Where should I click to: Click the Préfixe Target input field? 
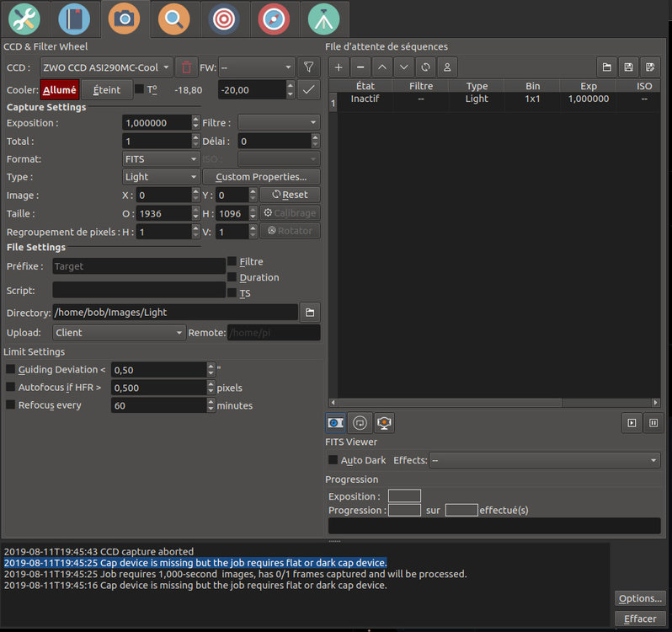pos(139,266)
